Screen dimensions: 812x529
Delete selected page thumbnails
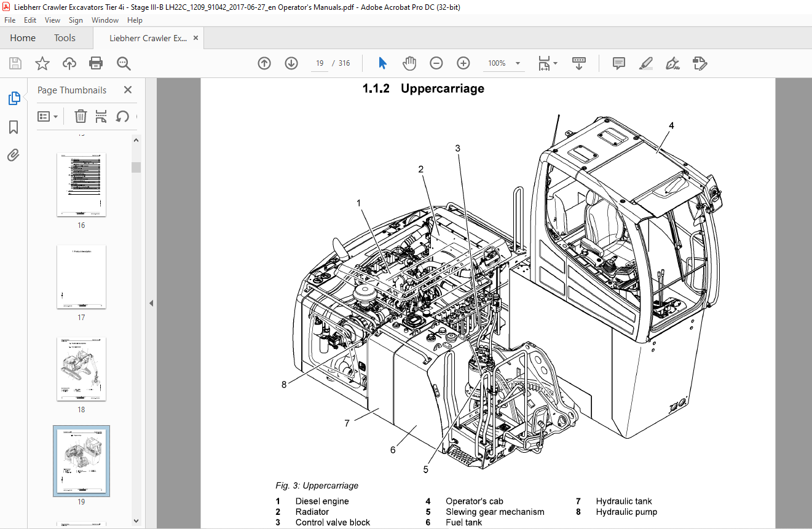pos(81,116)
